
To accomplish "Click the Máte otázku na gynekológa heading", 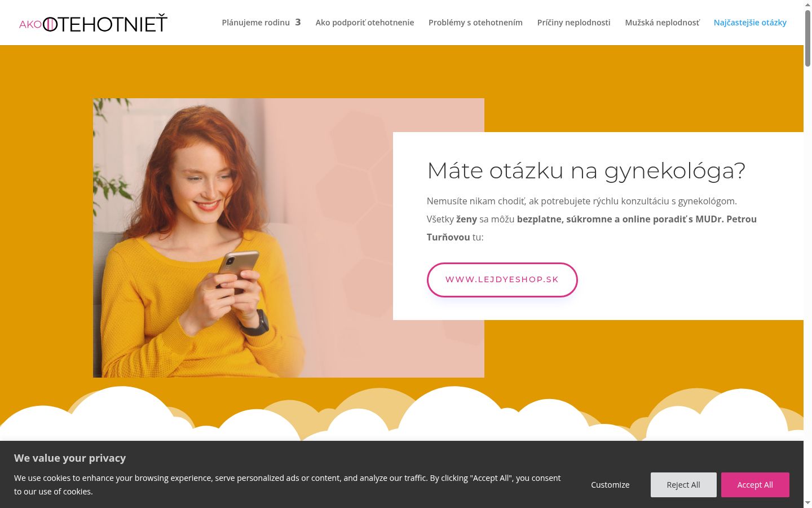I will [x=586, y=170].
